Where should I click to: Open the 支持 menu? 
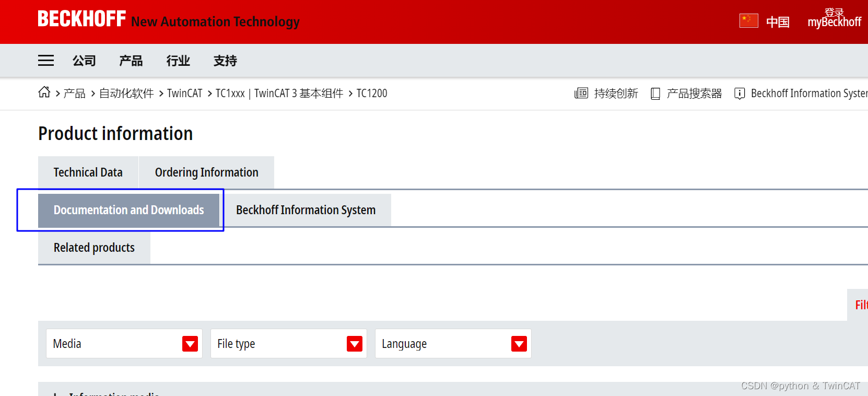(x=225, y=61)
